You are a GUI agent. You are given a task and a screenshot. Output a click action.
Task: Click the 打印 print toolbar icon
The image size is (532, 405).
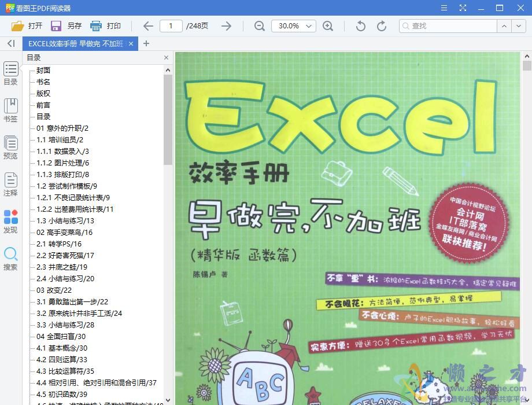point(106,25)
